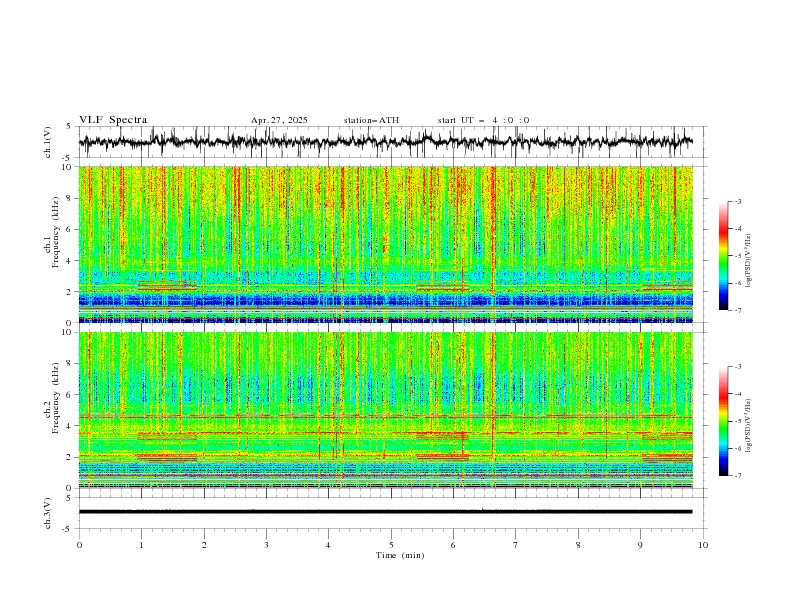Click the 6 kHz tick on ch.1 frequency axis
This screenshot has height=612, width=792.
point(70,230)
